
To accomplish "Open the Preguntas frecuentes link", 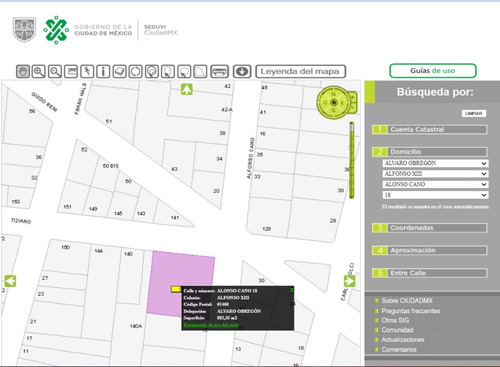I will (x=411, y=311).
